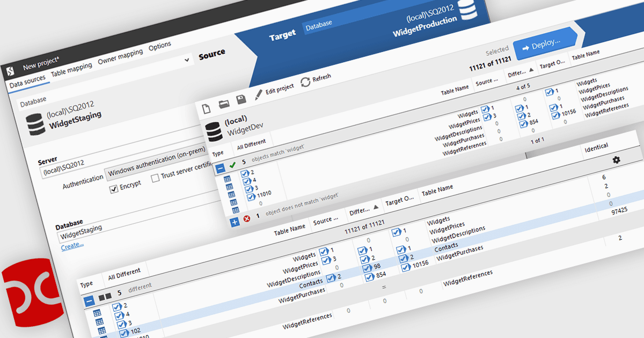This screenshot has width=644, height=338.
Task: Click the value 97425 in the Identical column
Action: point(619,212)
